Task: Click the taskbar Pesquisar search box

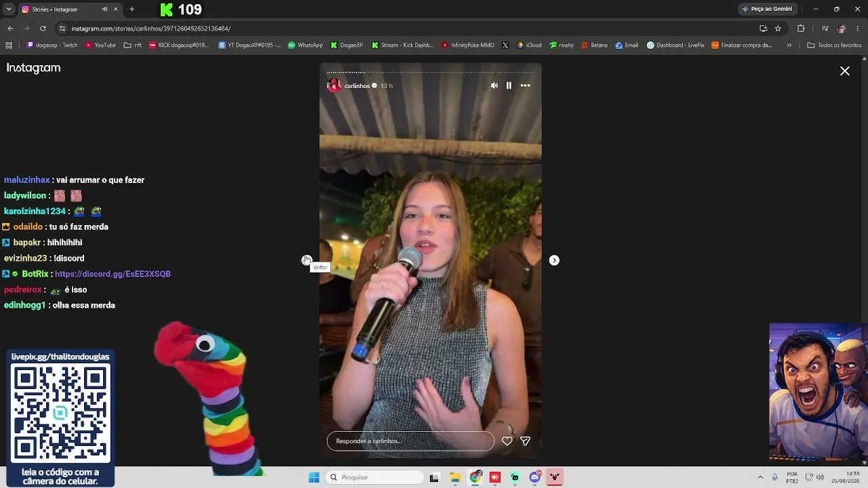Action: (x=376, y=477)
